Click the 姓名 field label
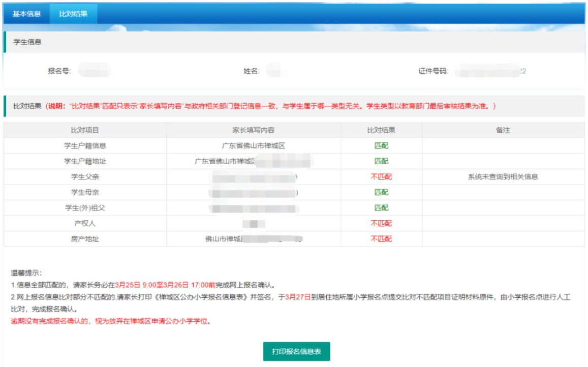588x367 pixels. coord(251,71)
